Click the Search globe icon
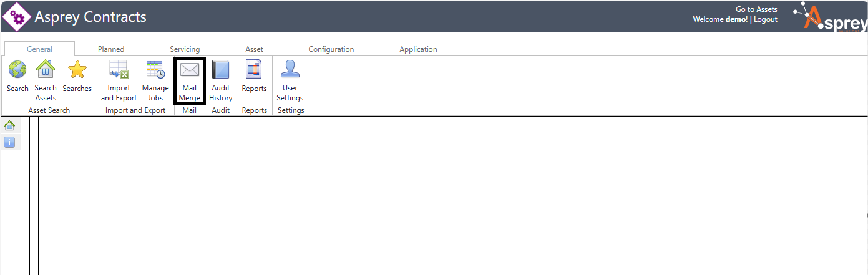The height and width of the screenshot is (275, 868). point(17,70)
